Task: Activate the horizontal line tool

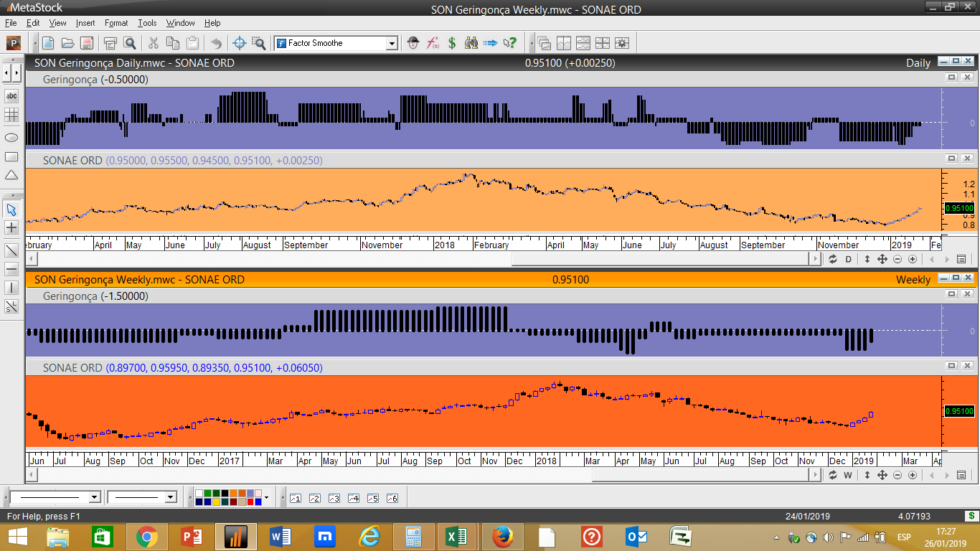Action: pyautogui.click(x=11, y=270)
